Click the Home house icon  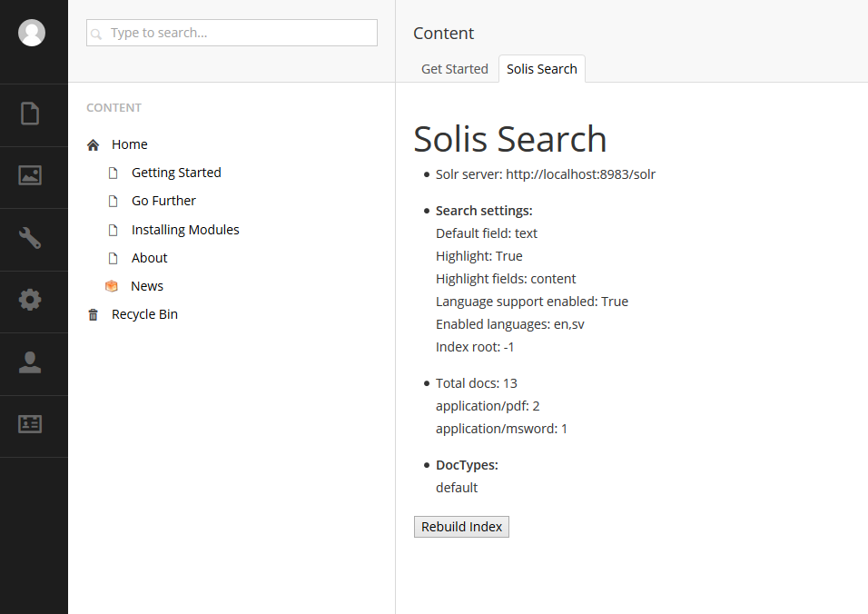(x=93, y=145)
